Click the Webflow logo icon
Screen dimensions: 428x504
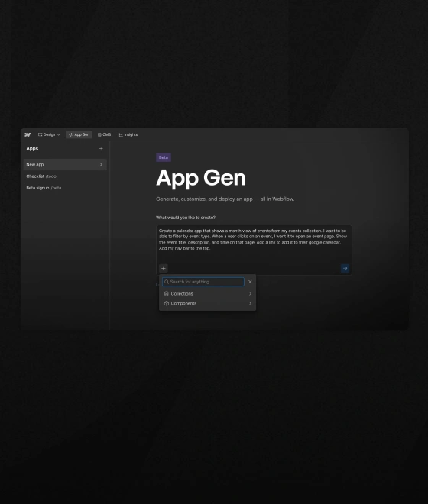pos(28,134)
